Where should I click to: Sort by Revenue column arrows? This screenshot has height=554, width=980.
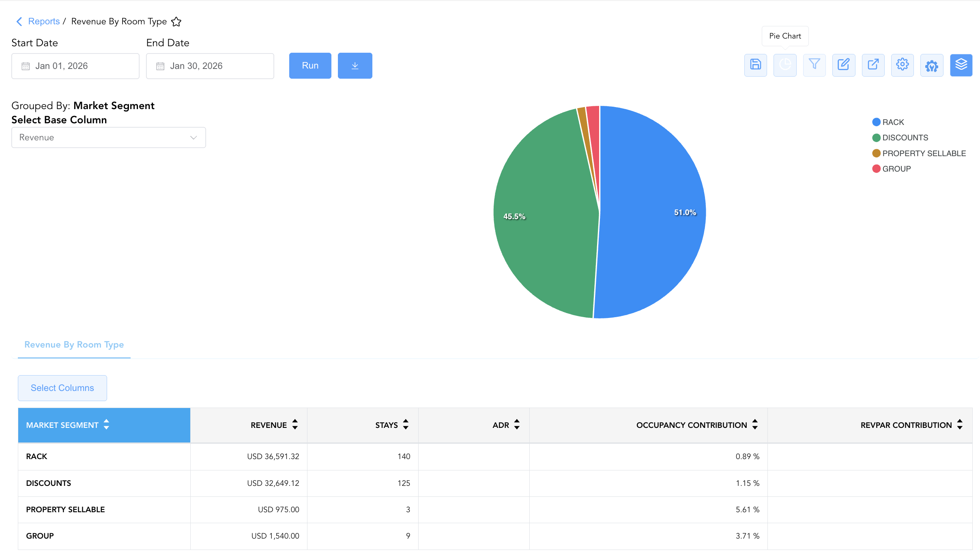point(295,425)
